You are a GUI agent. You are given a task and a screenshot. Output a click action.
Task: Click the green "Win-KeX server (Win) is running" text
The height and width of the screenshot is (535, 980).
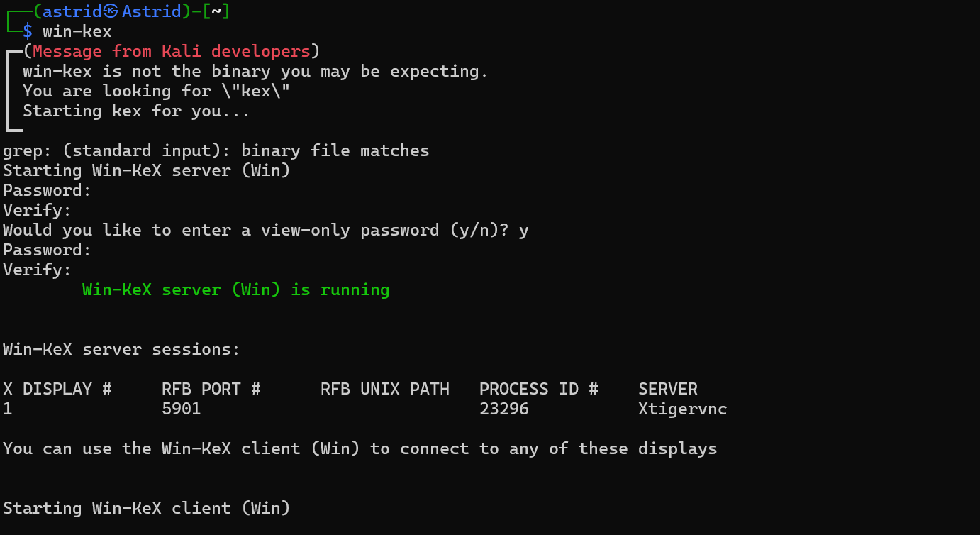[235, 289]
